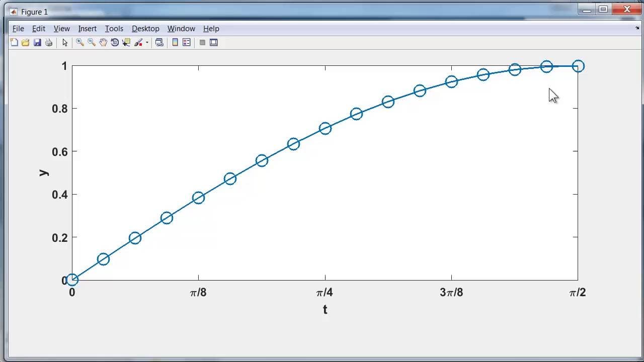This screenshot has width=644, height=362.
Task: Select the Zoom In tool
Action: click(x=80, y=43)
